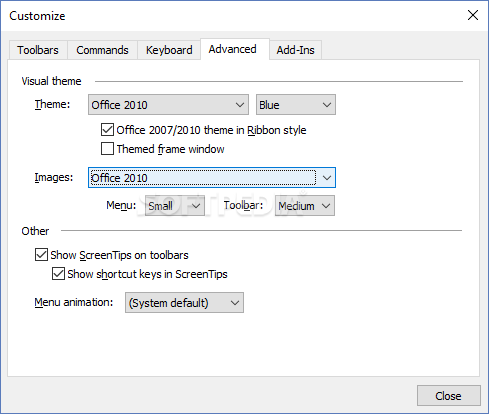Click the chevron arrow on Theme dropdown
This screenshot has height=414, width=489.
240,105
